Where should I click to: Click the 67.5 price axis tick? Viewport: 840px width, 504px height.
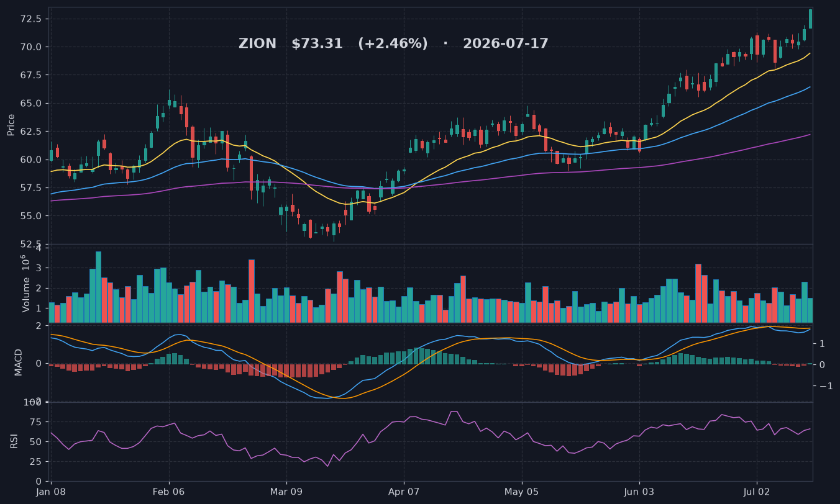[x=31, y=75]
